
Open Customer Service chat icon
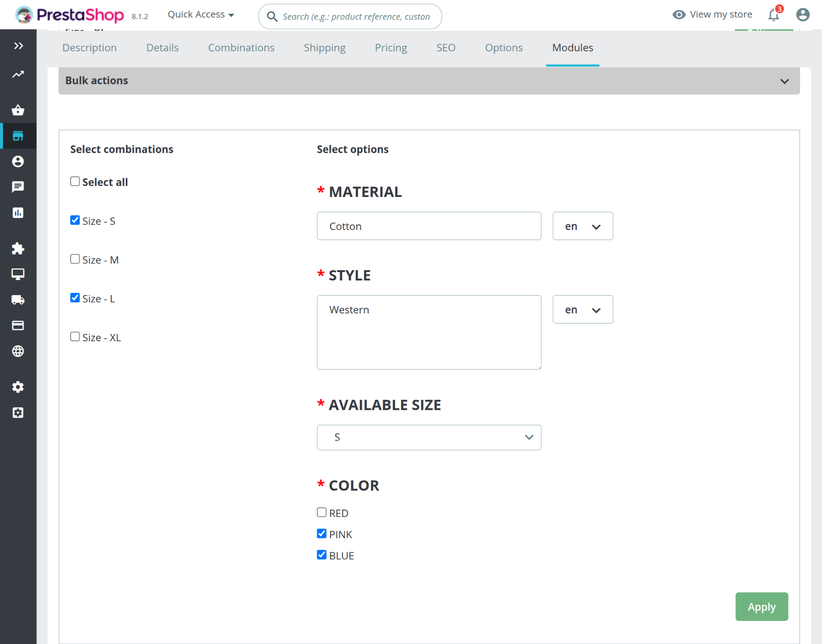pyautogui.click(x=18, y=187)
